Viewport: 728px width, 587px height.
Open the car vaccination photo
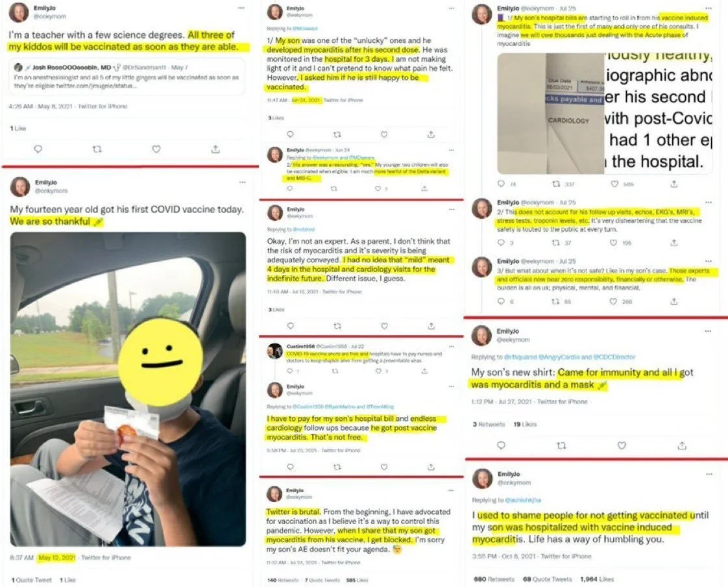[128, 389]
